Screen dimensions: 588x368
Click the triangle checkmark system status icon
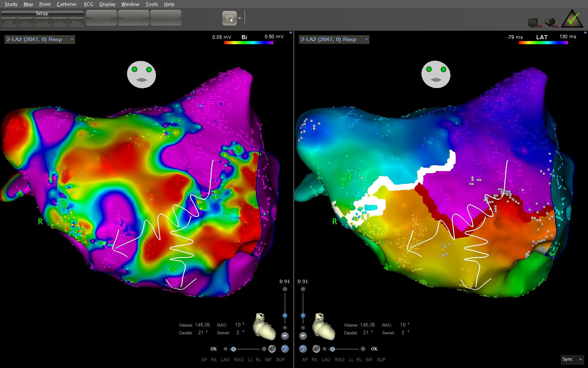point(572,19)
